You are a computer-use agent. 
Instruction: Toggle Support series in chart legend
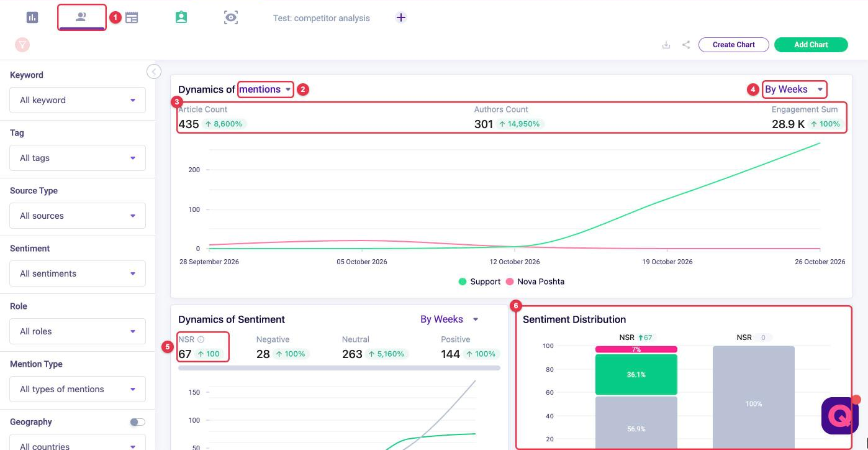tap(479, 282)
